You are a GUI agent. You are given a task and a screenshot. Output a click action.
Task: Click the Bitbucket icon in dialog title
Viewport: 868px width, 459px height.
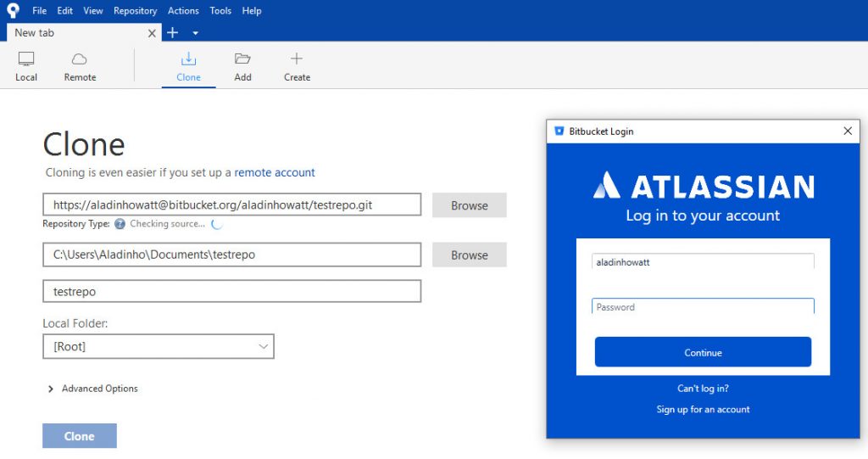pos(559,131)
